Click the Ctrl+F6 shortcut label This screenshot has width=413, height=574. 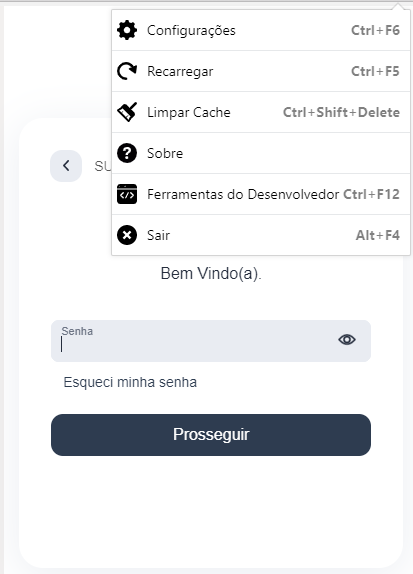[x=375, y=30]
